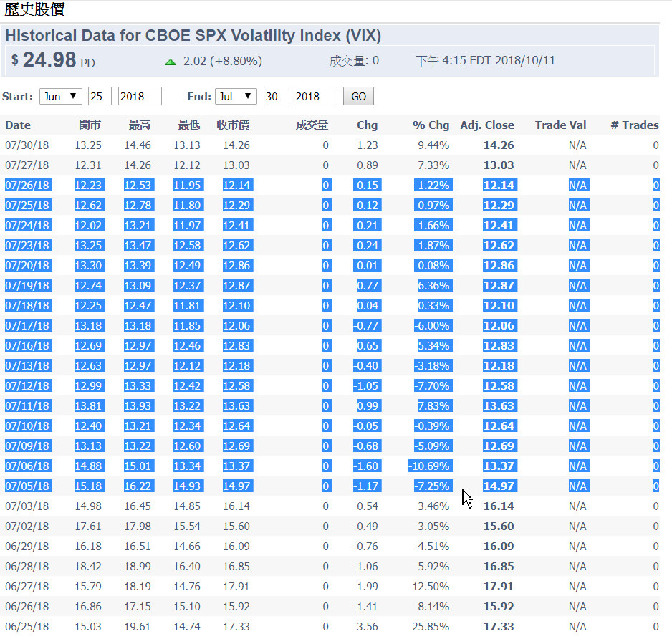Viewport: 672px width, 639px height.
Task: Click the 成交量: 0 text in the quote header
Action: tap(354, 61)
